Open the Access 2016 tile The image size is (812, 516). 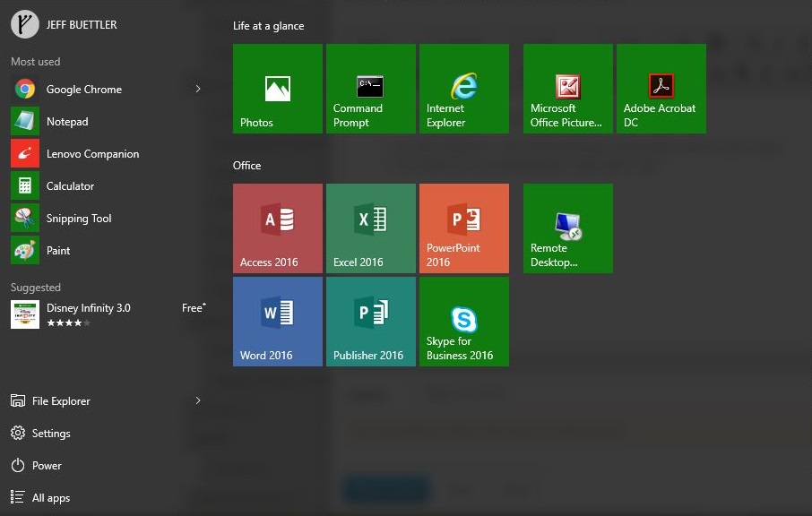click(278, 228)
